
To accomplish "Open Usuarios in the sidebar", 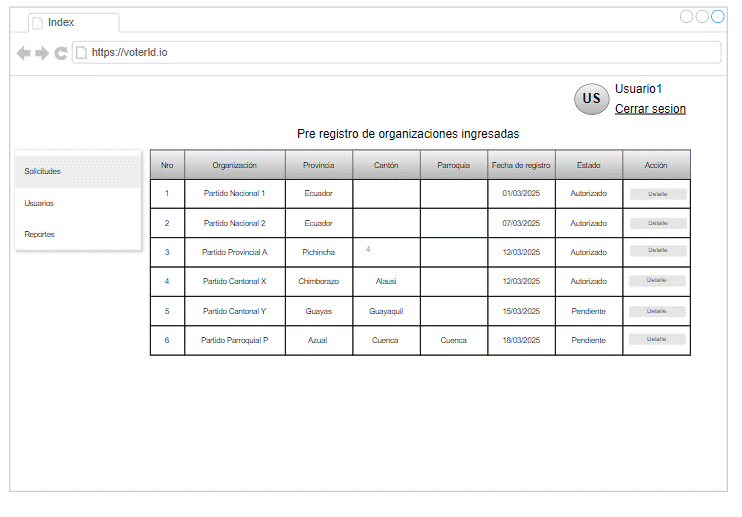I will pyautogui.click(x=78, y=203).
